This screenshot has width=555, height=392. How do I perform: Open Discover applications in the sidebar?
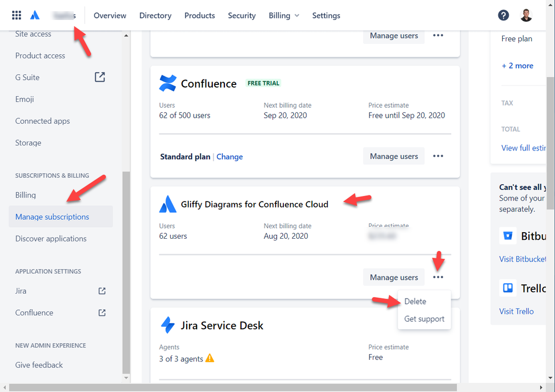[51, 238]
